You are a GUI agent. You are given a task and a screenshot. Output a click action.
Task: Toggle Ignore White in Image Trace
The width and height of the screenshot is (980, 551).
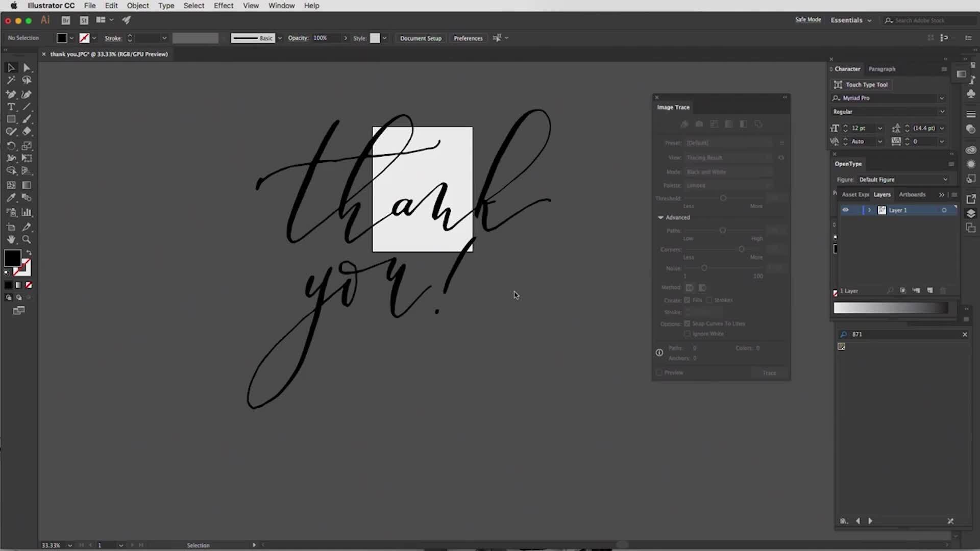(x=688, y=334)
